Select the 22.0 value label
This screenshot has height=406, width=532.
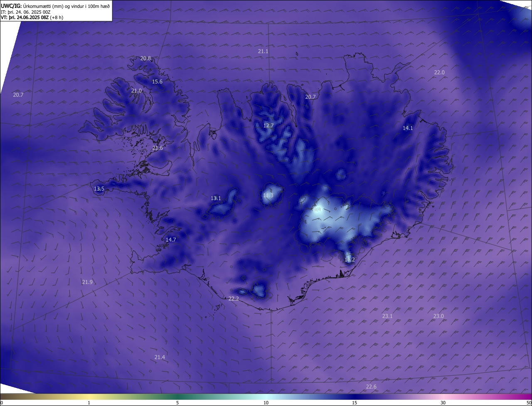coord(439,73)
